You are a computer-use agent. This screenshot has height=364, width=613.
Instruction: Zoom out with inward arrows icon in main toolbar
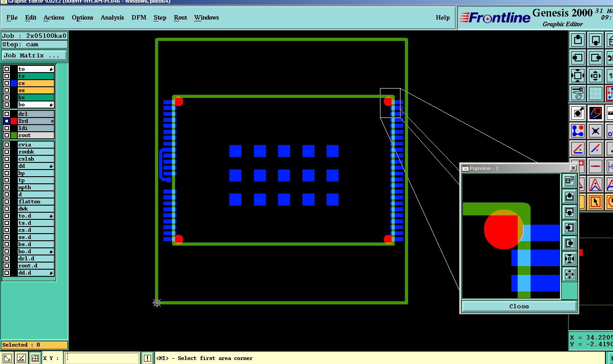[578, 76]
